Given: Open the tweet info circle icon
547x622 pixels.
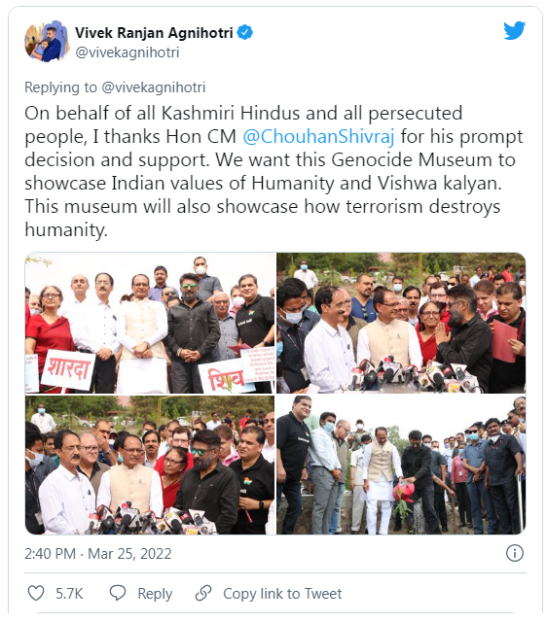Looking at the screenshot, I should tap(514, 553).
